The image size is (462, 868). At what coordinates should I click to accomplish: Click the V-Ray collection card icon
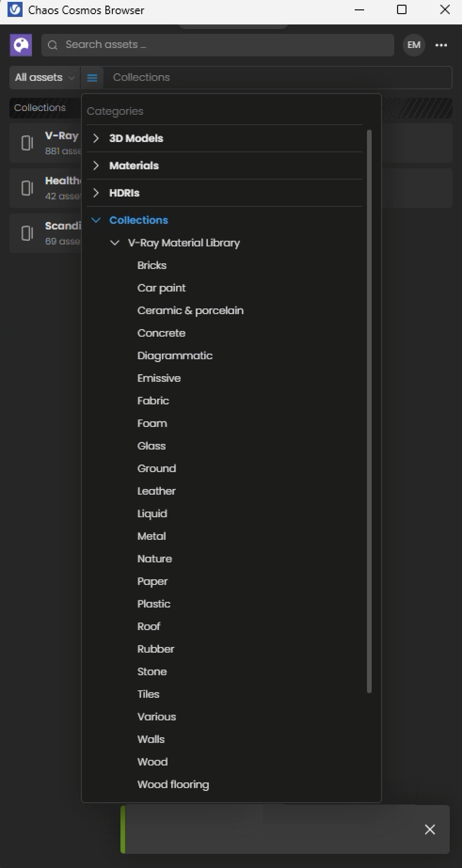[27, 143]
